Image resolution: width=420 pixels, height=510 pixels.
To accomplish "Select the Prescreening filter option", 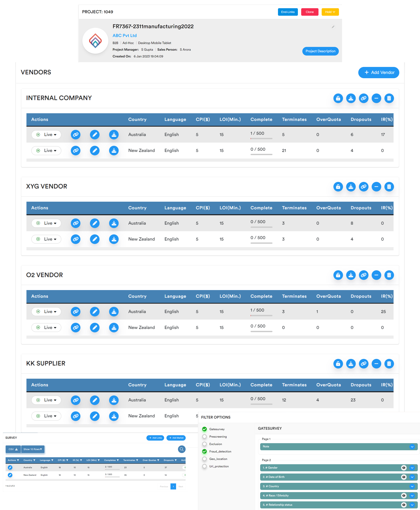I will (204, 436).
